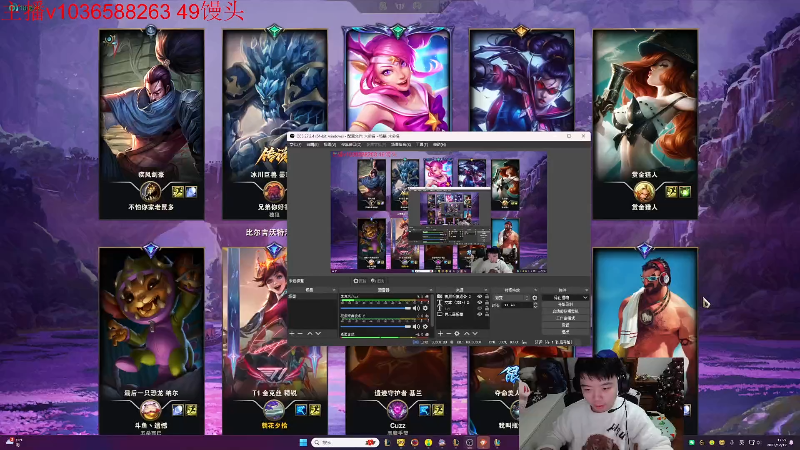Click source Filters button above docks

378,281
